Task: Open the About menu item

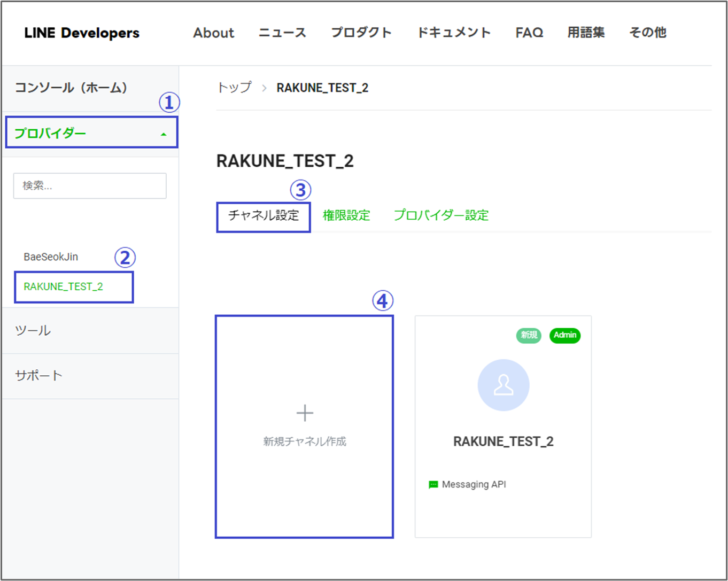Action: click(214, 33)
